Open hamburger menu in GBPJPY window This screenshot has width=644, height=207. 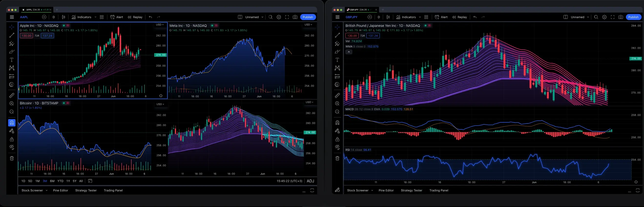tap(337, 17)
